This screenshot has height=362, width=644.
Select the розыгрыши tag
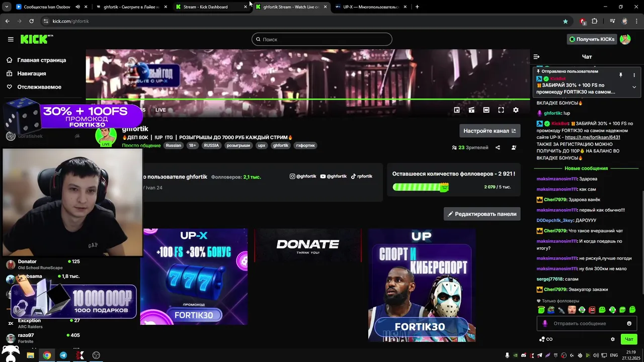238,145
